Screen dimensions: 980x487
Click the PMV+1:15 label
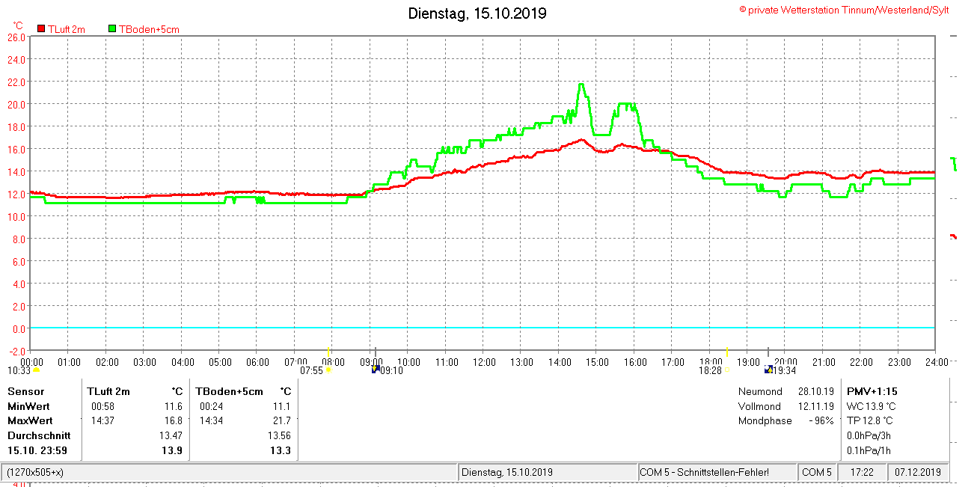pos(872,391)
